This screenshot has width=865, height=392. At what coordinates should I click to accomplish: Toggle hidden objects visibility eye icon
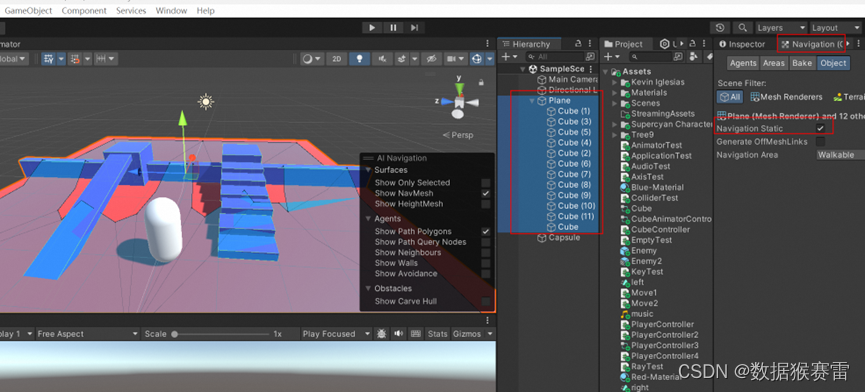tap(431, 58)
